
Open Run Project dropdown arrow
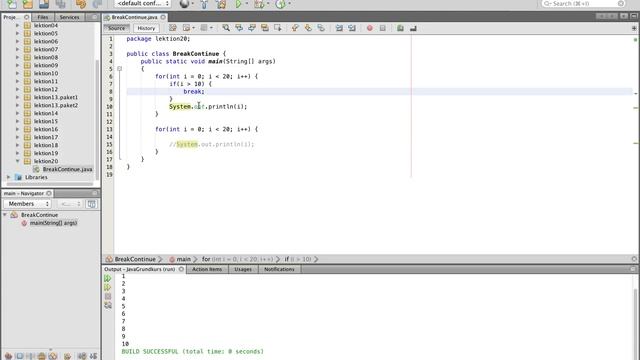(247, 4)
